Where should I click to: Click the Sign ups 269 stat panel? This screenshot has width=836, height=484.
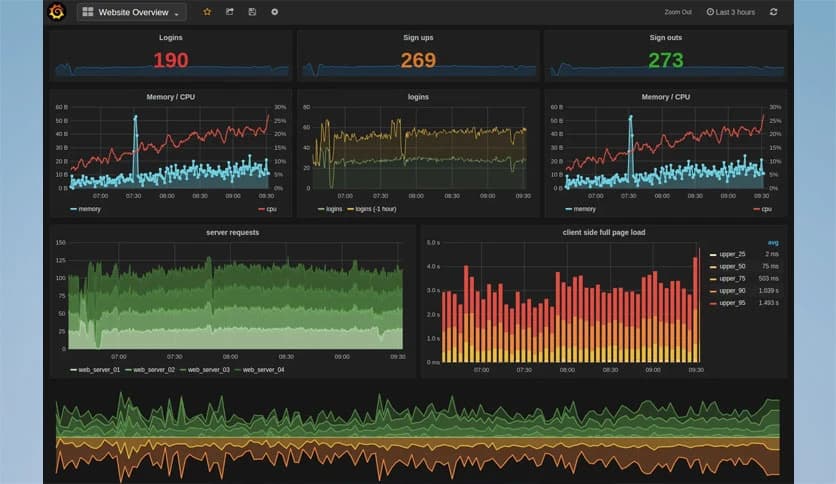point(418,60)
